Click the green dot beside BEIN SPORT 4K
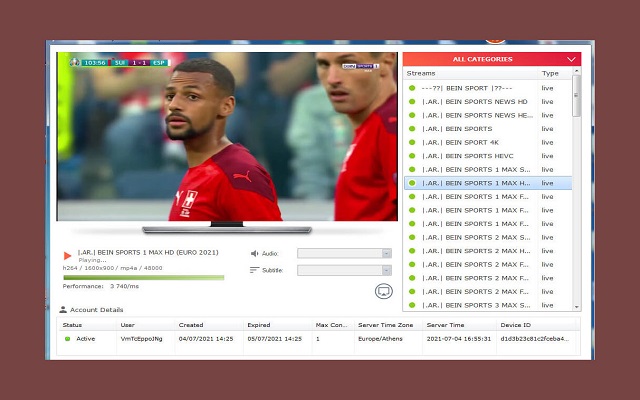The image size is (640, 400). pos(412,142)
